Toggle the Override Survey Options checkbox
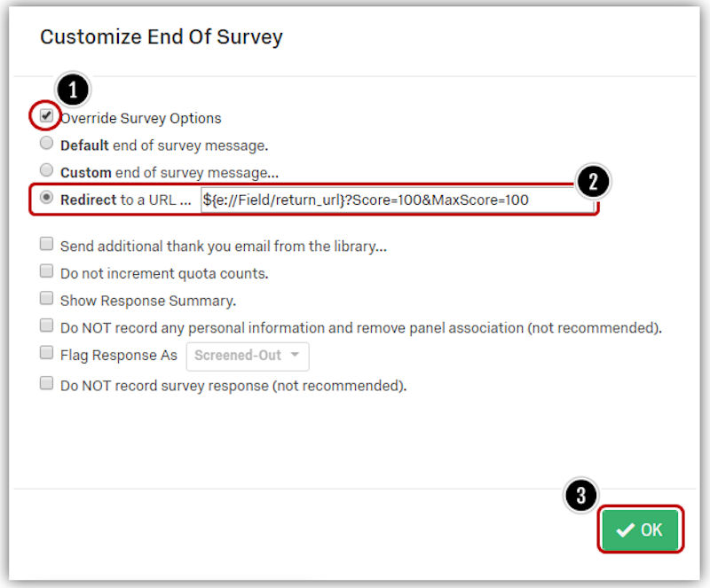The height and width of the screenshot is (588, 710). click(46, 116)
